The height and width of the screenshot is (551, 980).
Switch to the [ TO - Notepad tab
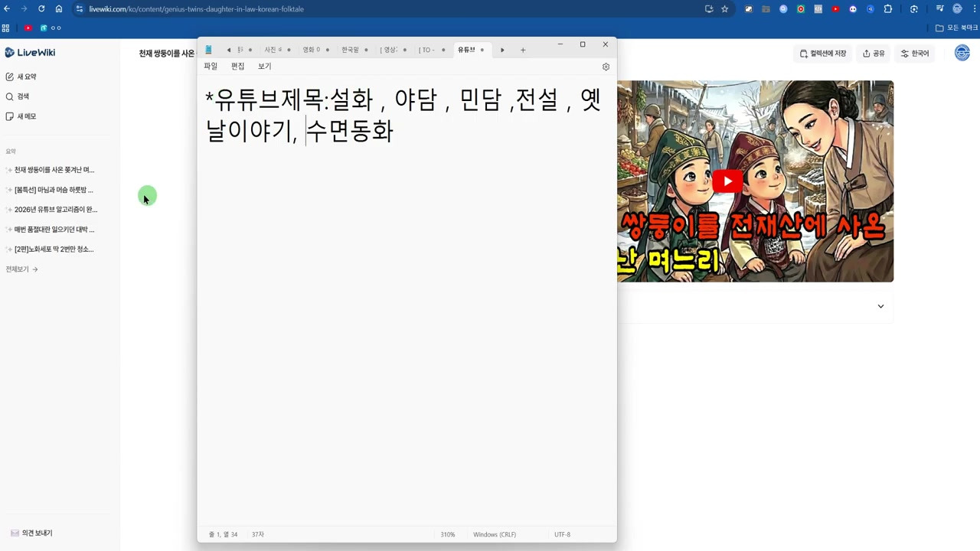point(431,50)
